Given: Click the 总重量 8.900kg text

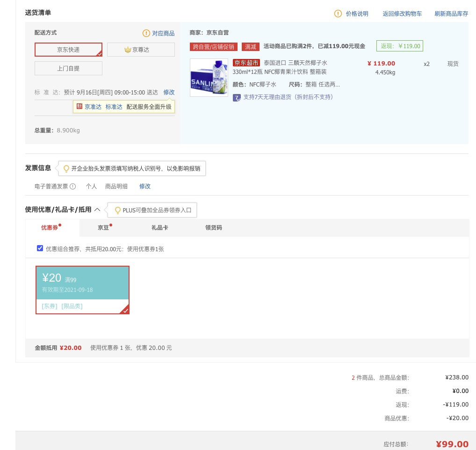Looking at the screenshot, I should coord(57,131).
